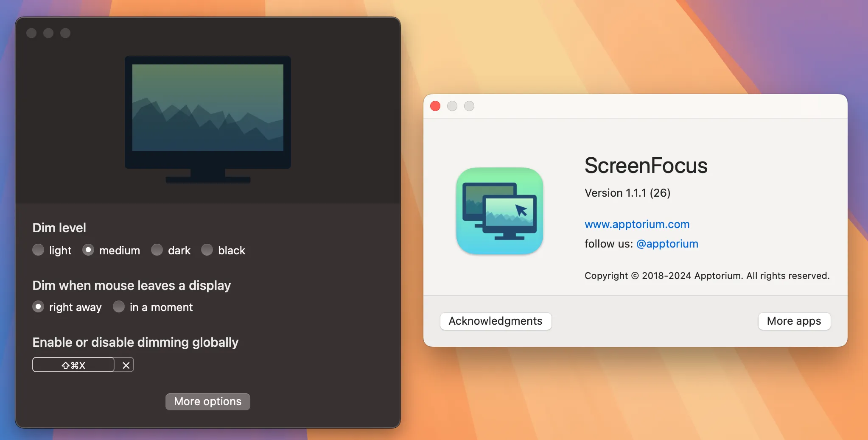Image resolution: width=868 pixels, height=440 pixels.
Task: Select dim right away option
Action: click(38, 306)
